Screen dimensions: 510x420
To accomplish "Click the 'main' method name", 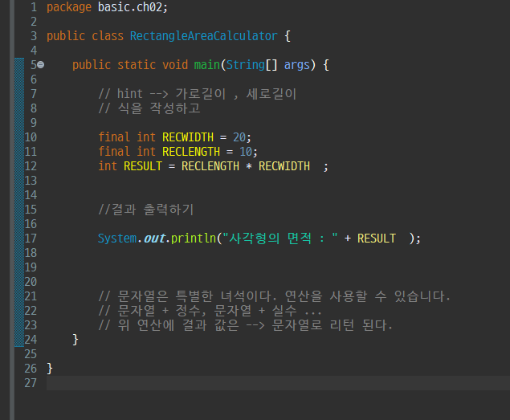I will point(207,65).
